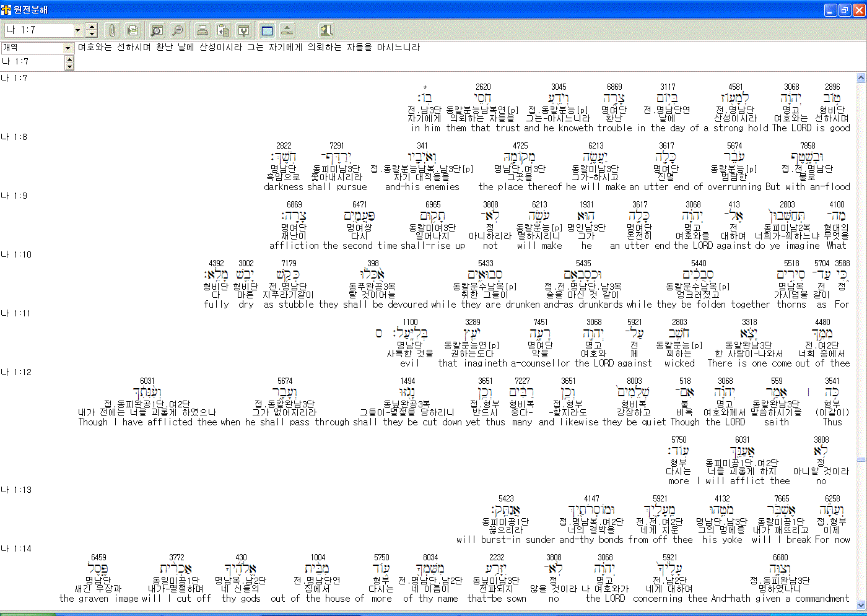Click the vertical scrollbar down arrow
Image resolution: width=867 pixels, height=616 pixels.
tap(861, 605)
